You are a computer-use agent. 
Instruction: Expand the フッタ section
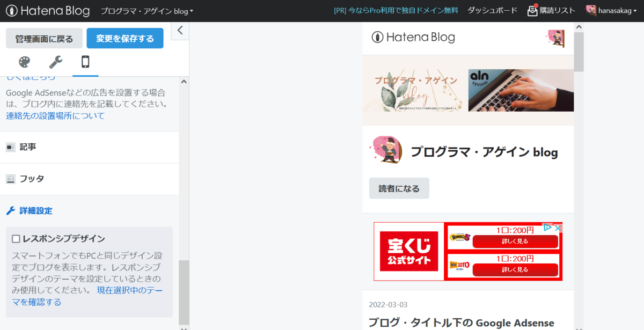click(x=89, y=179)
